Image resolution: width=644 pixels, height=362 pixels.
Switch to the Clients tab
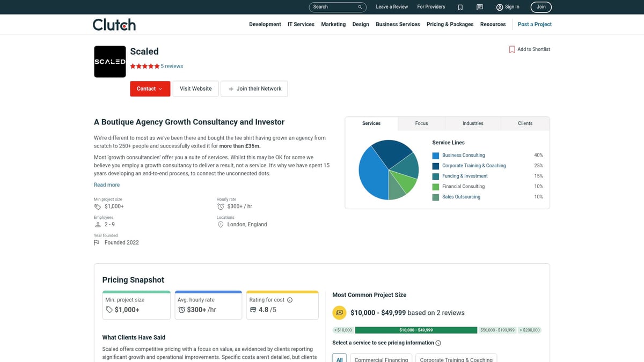click(525, 123)
